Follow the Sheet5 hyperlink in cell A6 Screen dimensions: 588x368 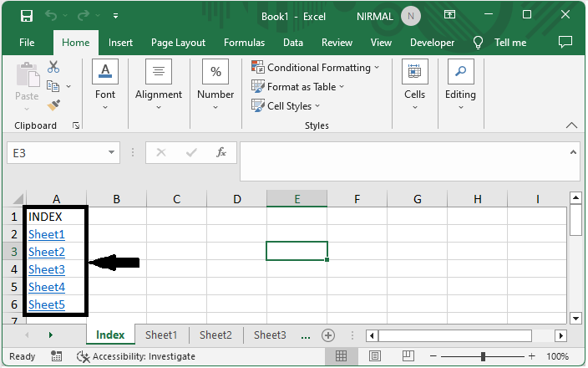point(47,304)
